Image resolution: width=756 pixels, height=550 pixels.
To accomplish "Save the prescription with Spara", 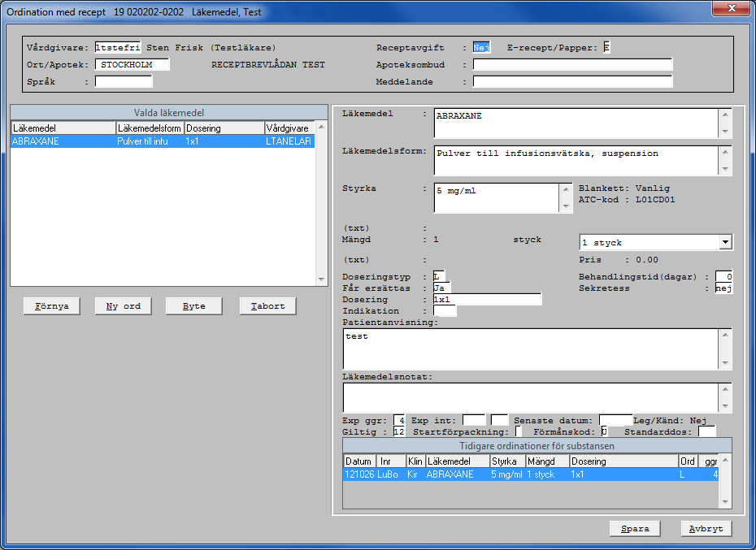I will [635, 529].
